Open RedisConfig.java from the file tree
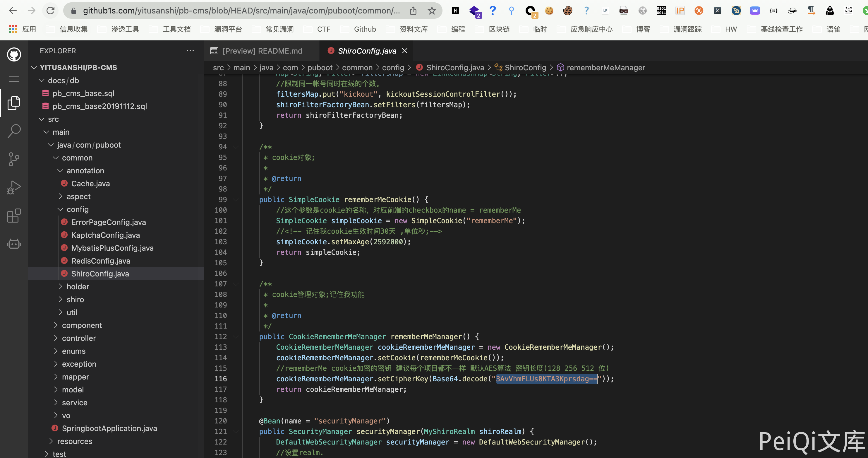This screenshot has height=458, width=868. pyautogui.click(x=100, y=261)
